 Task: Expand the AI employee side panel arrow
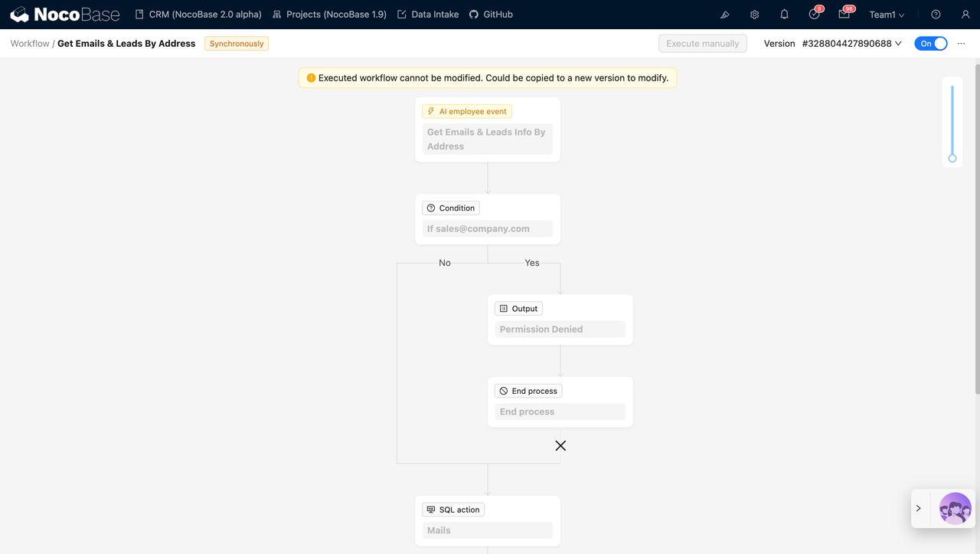click(x=919, y=508)
